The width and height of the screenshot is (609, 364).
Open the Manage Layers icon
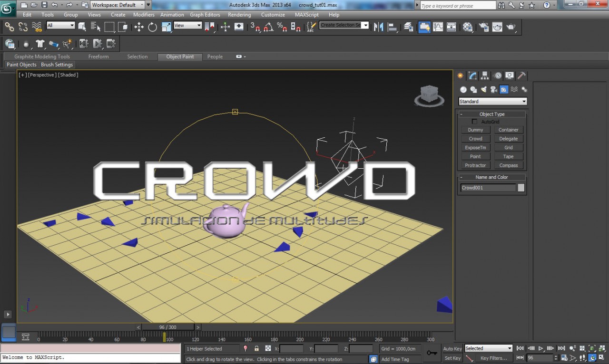tap(409, 27)
